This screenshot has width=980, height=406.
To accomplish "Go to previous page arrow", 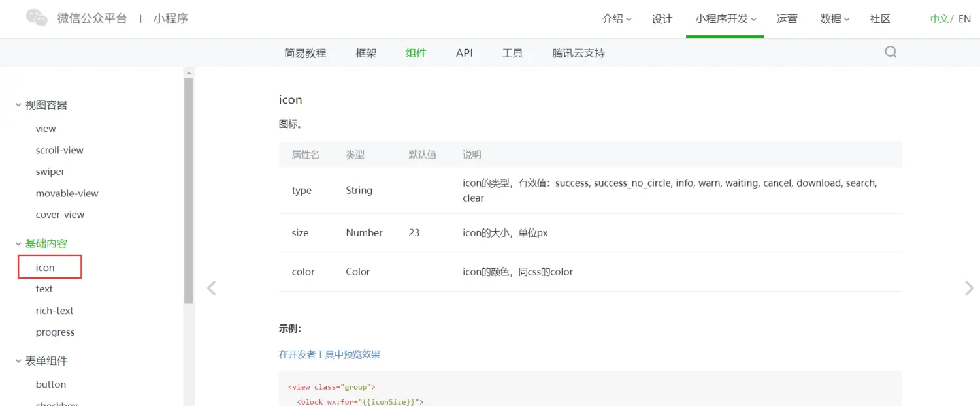I will coord(211,288).
